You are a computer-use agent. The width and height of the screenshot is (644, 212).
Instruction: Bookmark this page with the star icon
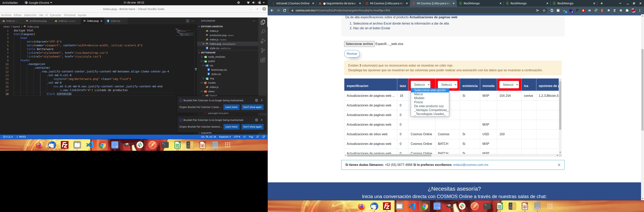(x=544, y=11)
